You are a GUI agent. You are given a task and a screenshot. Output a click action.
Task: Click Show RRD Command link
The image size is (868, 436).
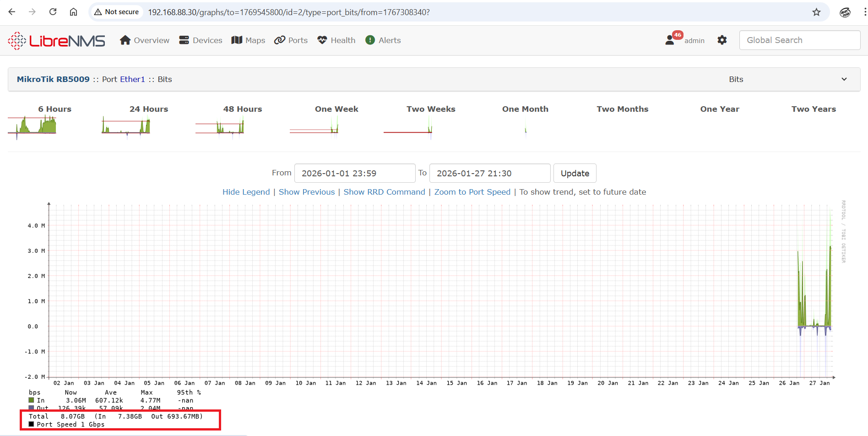pos(385,192)
